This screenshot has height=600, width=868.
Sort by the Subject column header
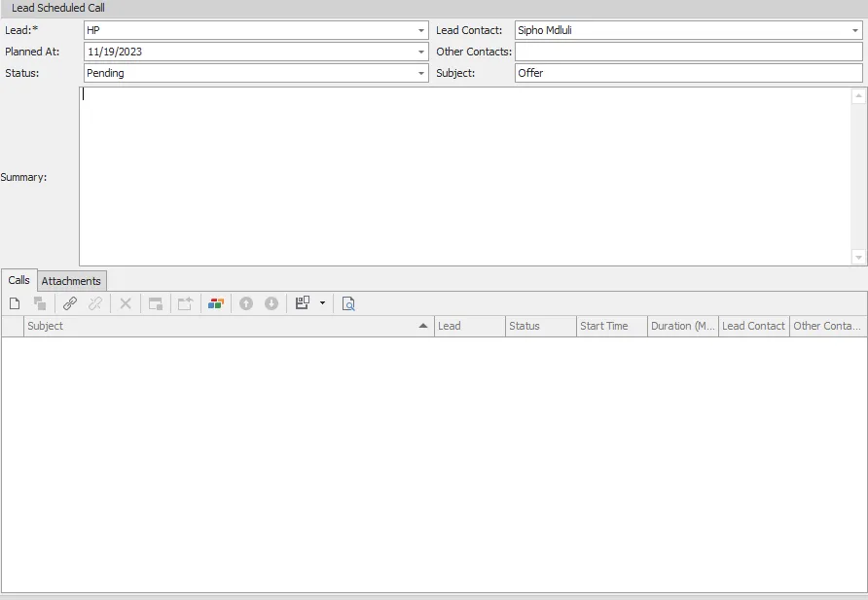pos(224,326)
